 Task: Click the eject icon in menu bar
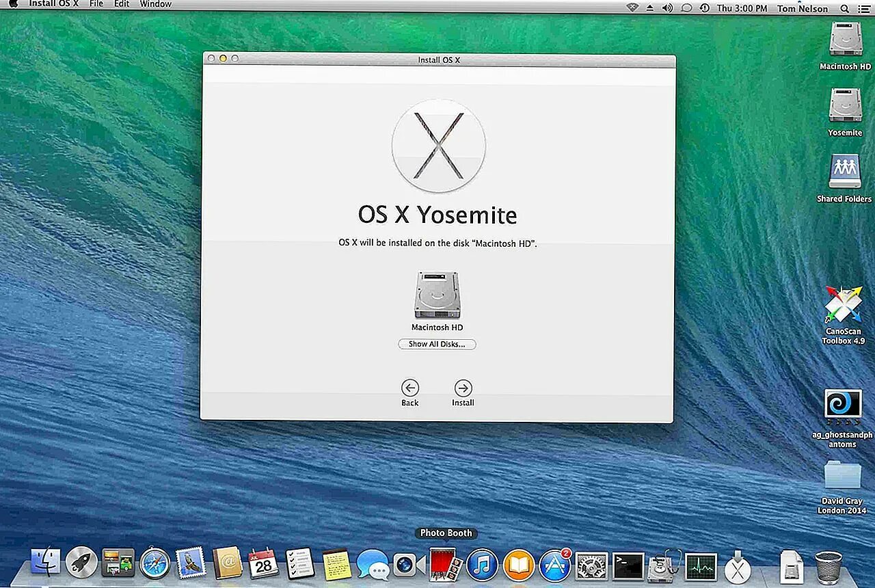coord(650,8)
